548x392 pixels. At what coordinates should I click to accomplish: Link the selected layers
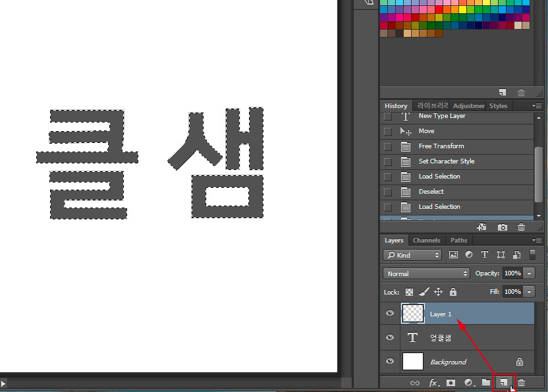(415, 382)
